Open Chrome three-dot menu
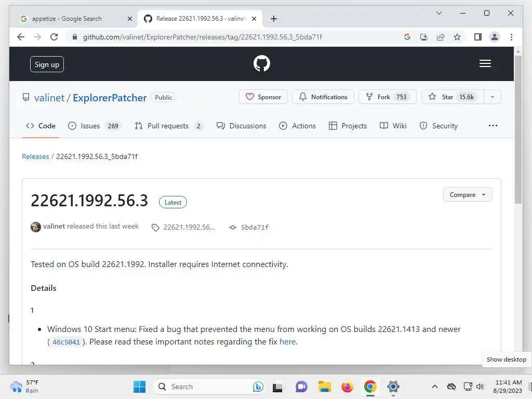This screenshot has height=399, width=532. point(511,37)
